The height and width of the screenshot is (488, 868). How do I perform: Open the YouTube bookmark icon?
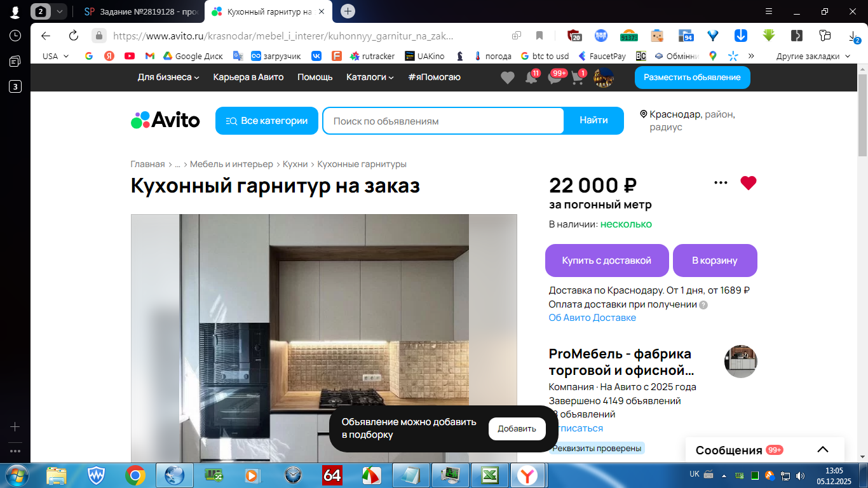click(130, 56)
